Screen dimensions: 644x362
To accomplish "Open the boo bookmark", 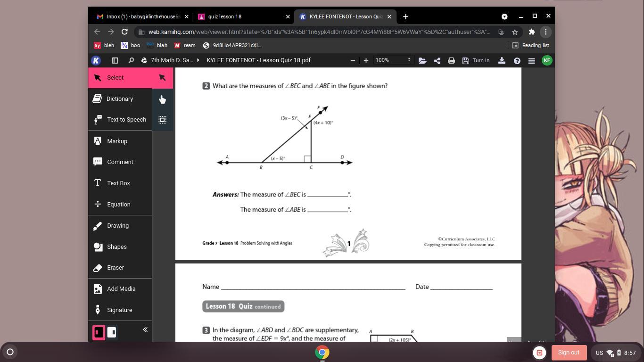I will pyautogui.click(x=131, y=45).
